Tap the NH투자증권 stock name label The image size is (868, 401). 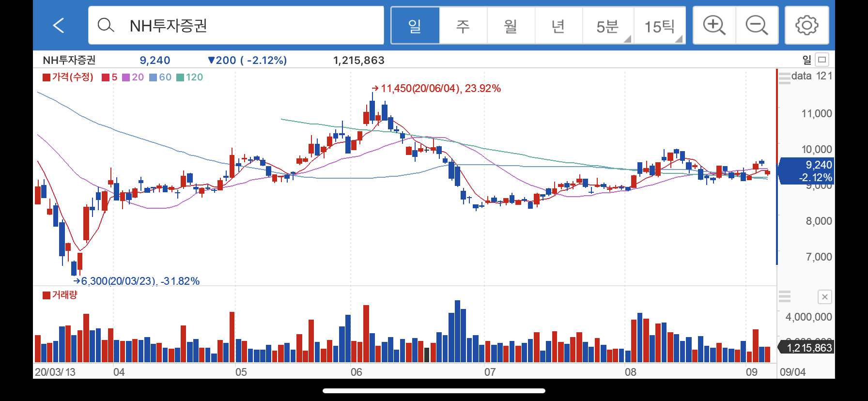(x=69, y=60)
